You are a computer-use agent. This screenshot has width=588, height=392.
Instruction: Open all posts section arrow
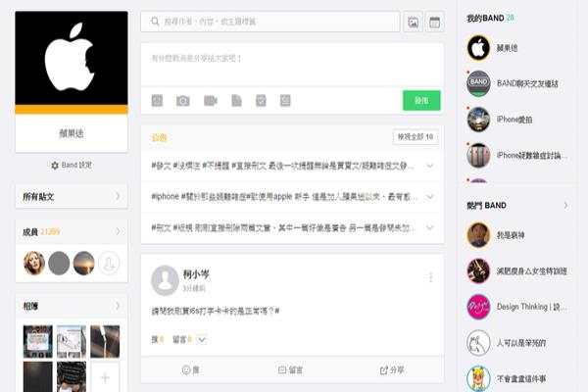click(x=118, y=196)
